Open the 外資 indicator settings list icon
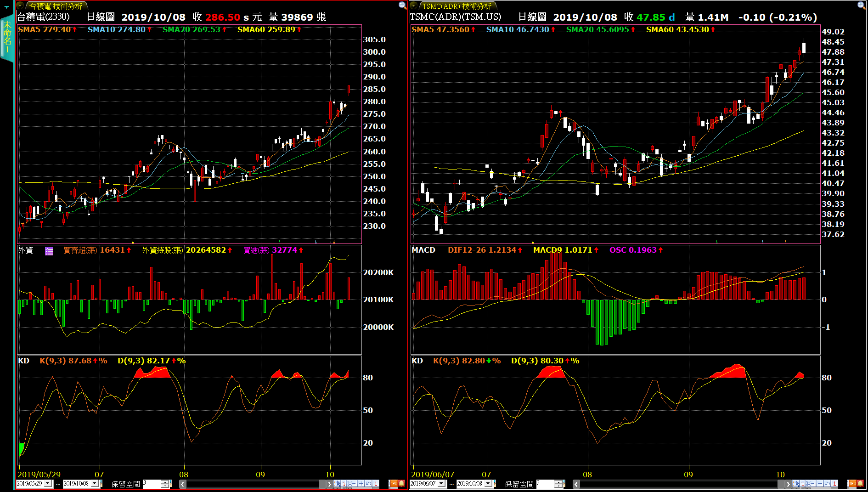Image resolution: width=868 pixels, height=492 pixels. tap(49, 251)
